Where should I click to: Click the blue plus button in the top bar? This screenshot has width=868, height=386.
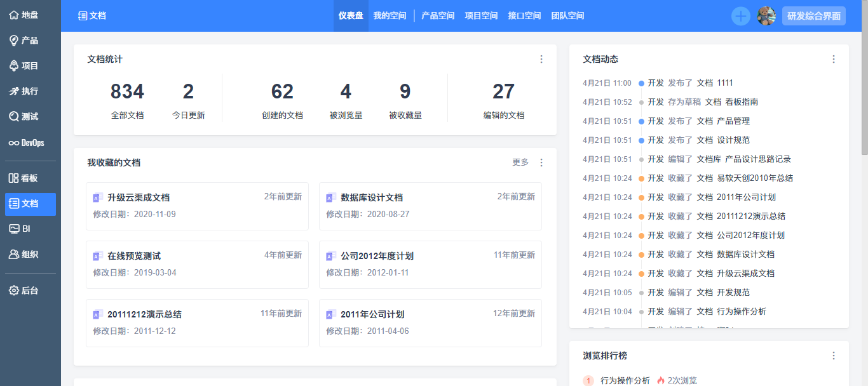pos(741,15)
